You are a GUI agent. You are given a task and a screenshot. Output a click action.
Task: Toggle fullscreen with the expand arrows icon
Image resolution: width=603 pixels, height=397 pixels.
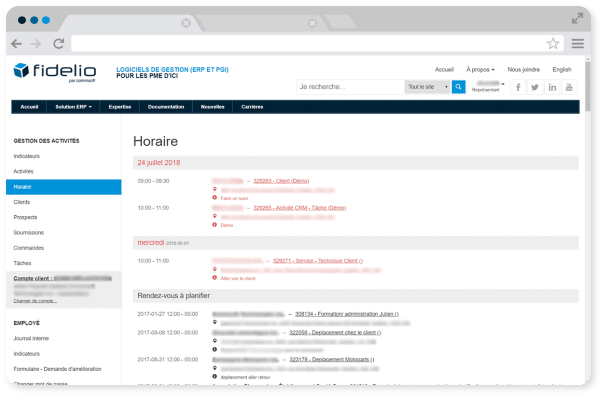(577, 18)
